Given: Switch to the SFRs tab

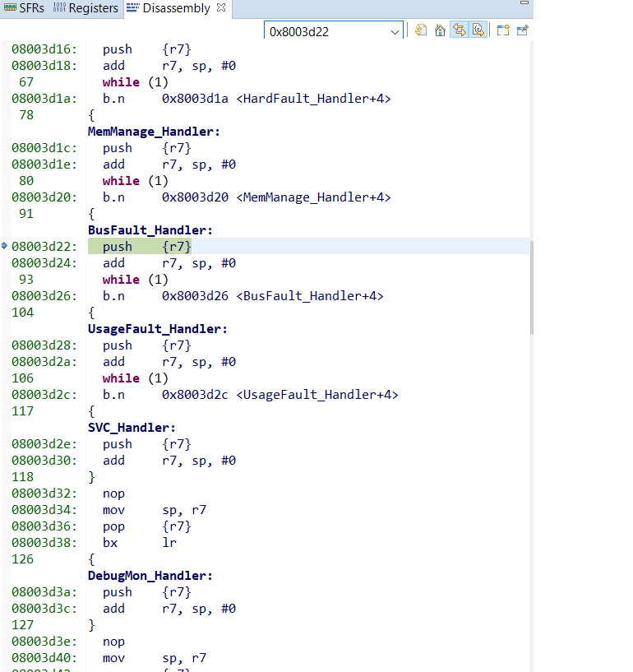Looking at the screenshot, I should [25, 8].
